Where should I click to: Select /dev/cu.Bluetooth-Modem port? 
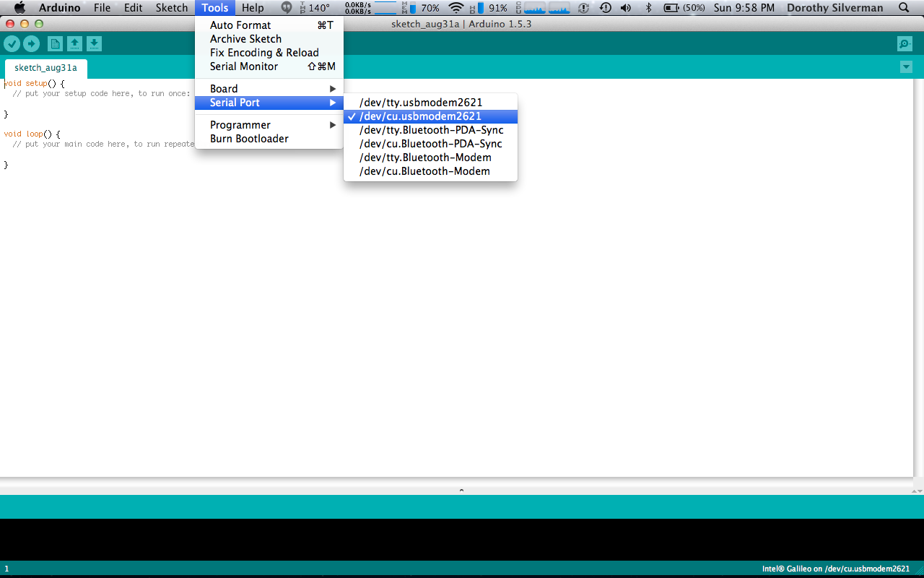tap(430, 171)
